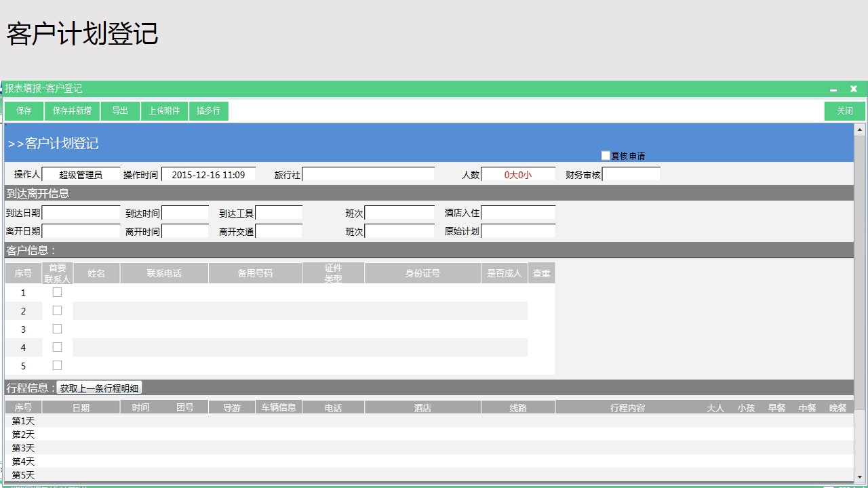Viewport: 868px width, 488px height.
Task: Minimize the 报表填报-客户登记 window
Action: coord(833,89)
